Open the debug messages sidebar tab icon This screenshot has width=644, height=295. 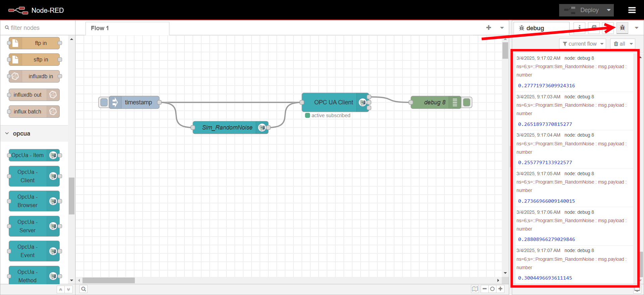622,28
